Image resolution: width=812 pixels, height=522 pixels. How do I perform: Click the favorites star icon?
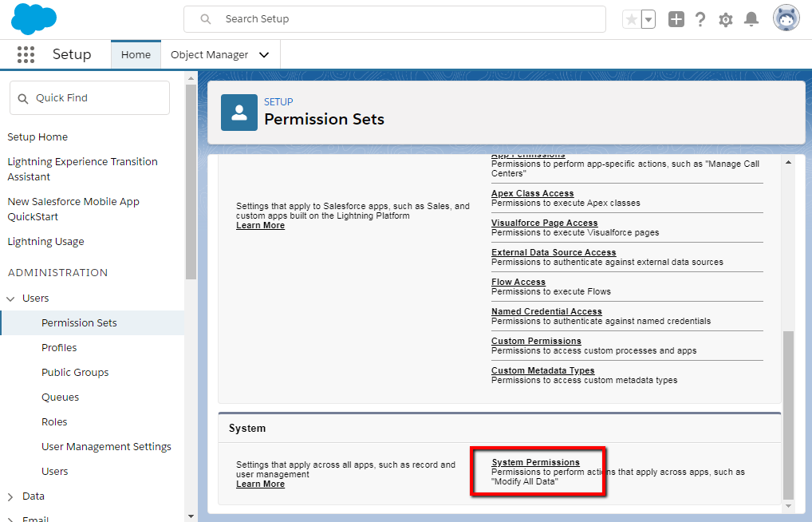click(631, 20)
